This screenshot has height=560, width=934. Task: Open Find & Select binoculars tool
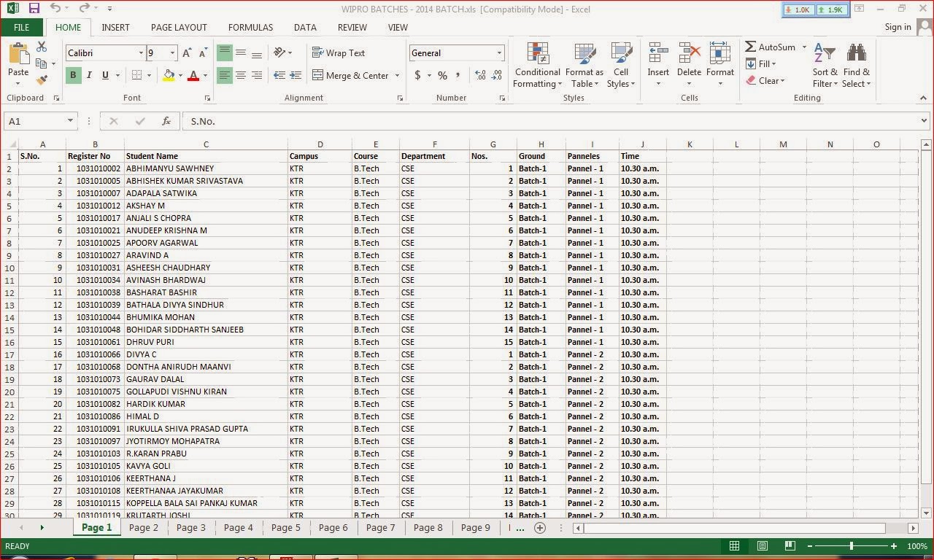tap(856, 65)
